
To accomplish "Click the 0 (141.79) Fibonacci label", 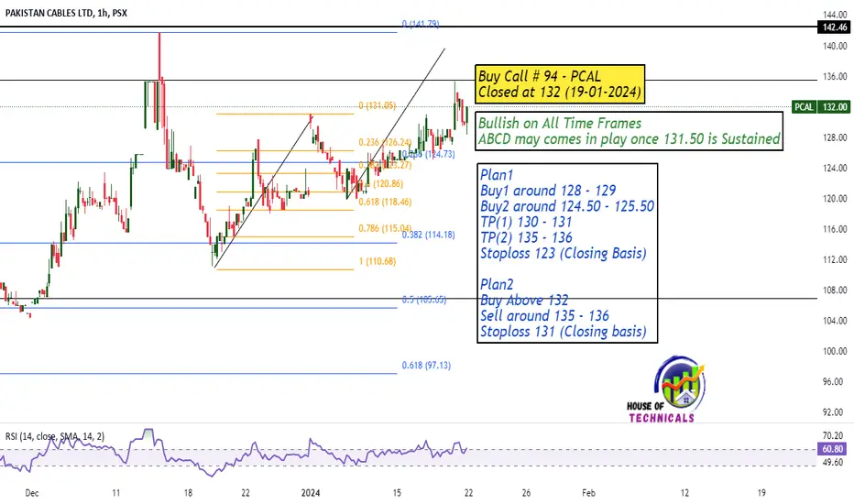I will tap(421, 24).
